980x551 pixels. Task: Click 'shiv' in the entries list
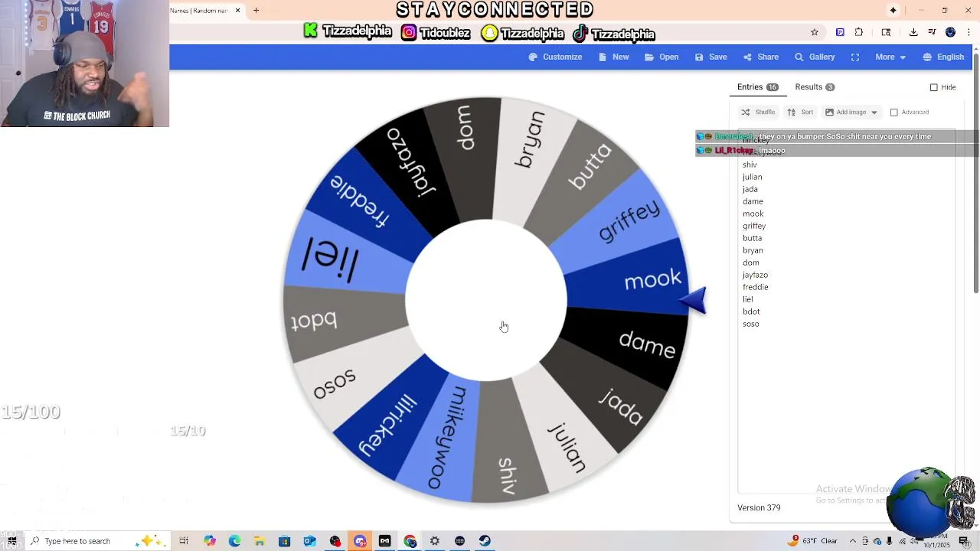point(750,165)
